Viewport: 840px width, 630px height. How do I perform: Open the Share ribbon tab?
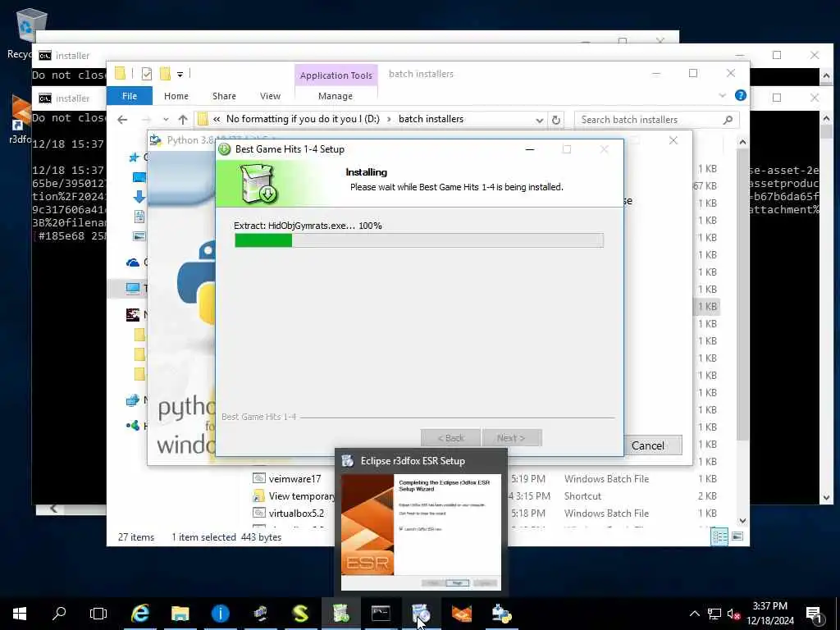(224, 96)
